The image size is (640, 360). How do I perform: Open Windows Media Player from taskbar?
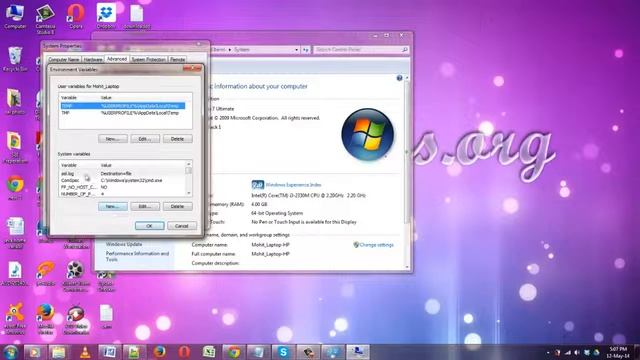pyautogui.click(x=34, y=352)
